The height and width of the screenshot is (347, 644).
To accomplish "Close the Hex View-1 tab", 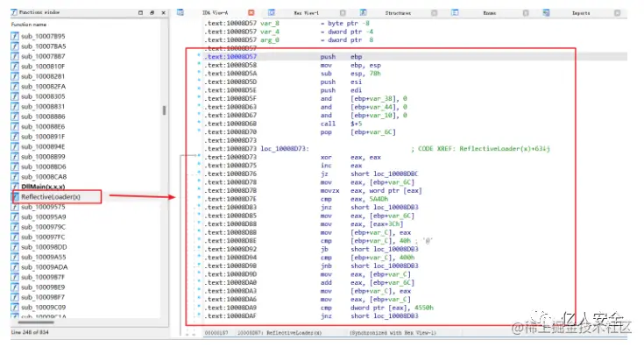I will point(343,13).
